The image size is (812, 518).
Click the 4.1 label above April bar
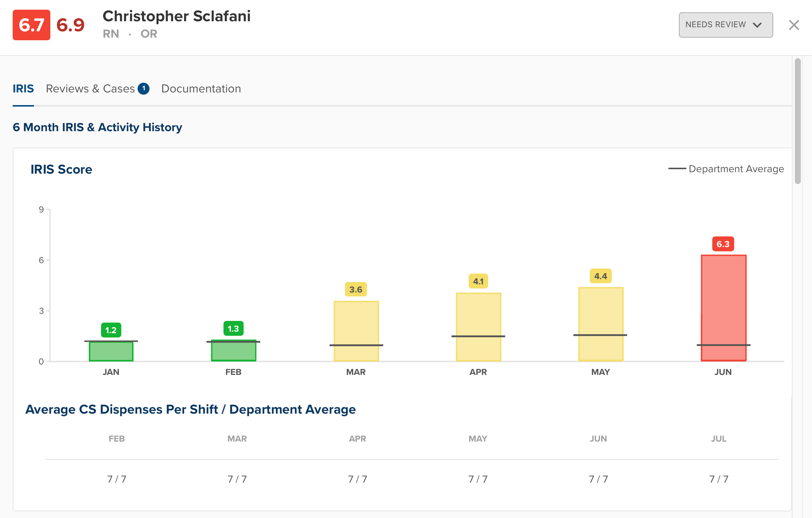click(x=478, y=281)
